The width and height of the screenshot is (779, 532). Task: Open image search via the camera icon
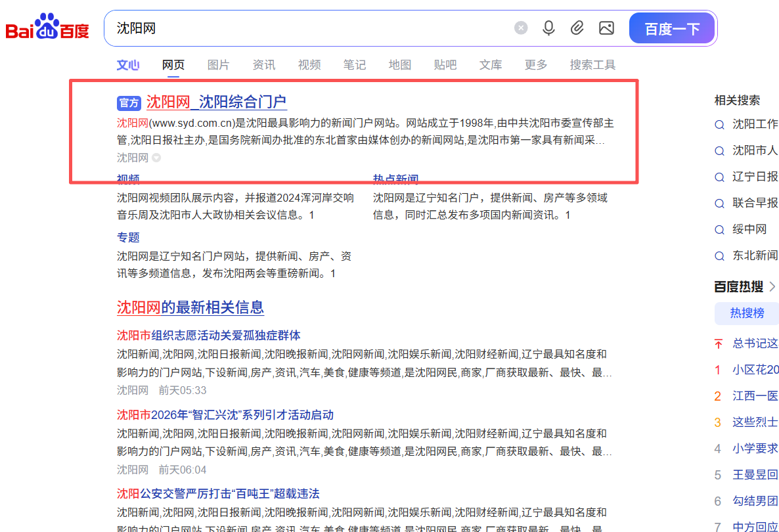pos(606,28)
